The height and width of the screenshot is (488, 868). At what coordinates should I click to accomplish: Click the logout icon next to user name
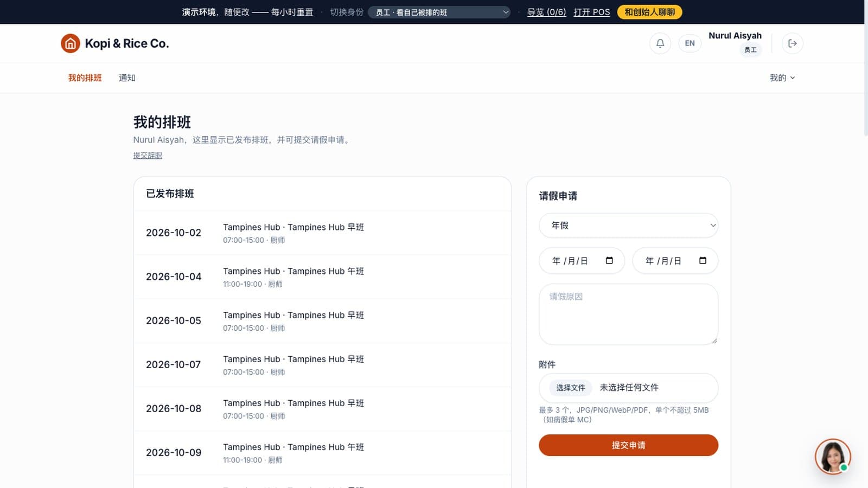click(x=793, y=43)
